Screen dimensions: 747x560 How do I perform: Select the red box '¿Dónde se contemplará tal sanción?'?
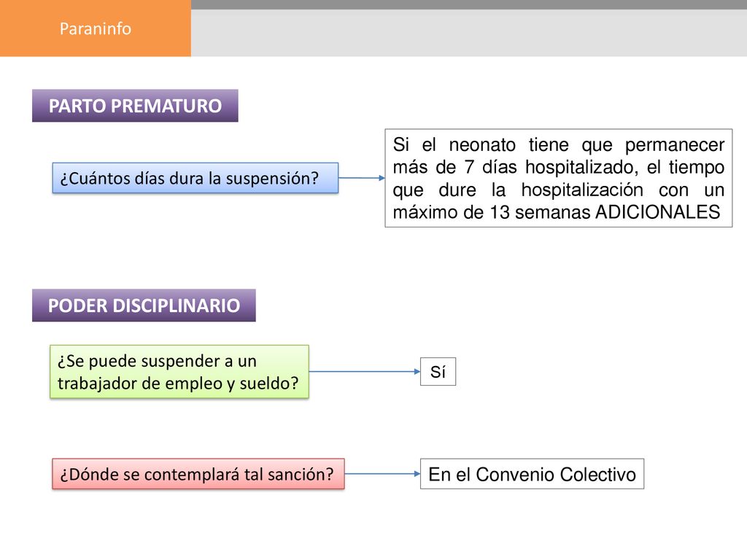pyautogui.click(x=198, y=474)
